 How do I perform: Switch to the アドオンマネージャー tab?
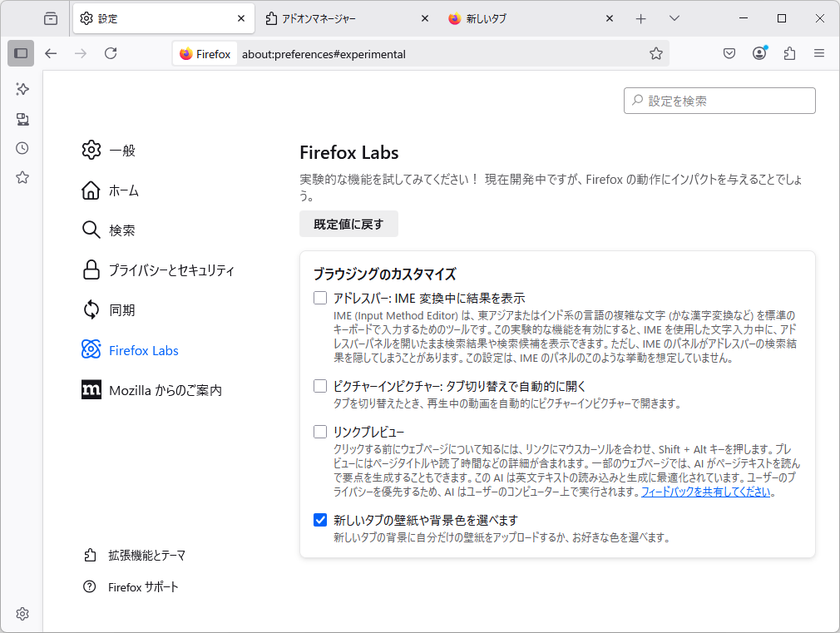[x=333, y=17]
